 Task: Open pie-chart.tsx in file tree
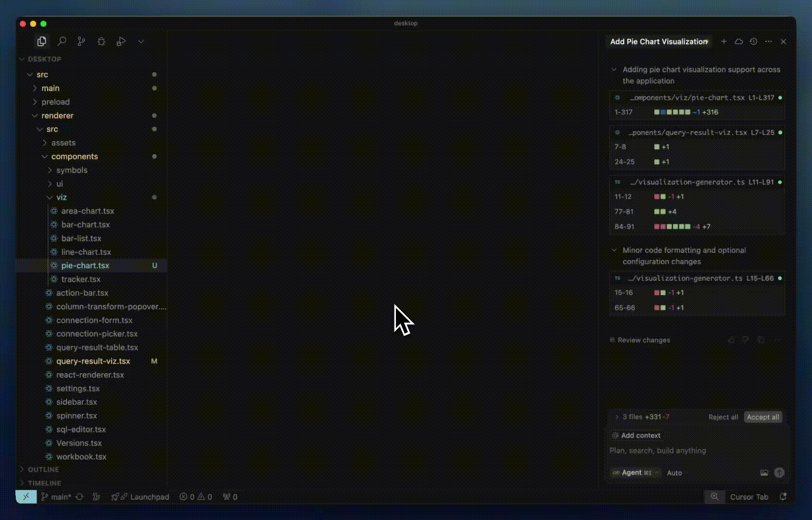(x=92, y=265)
